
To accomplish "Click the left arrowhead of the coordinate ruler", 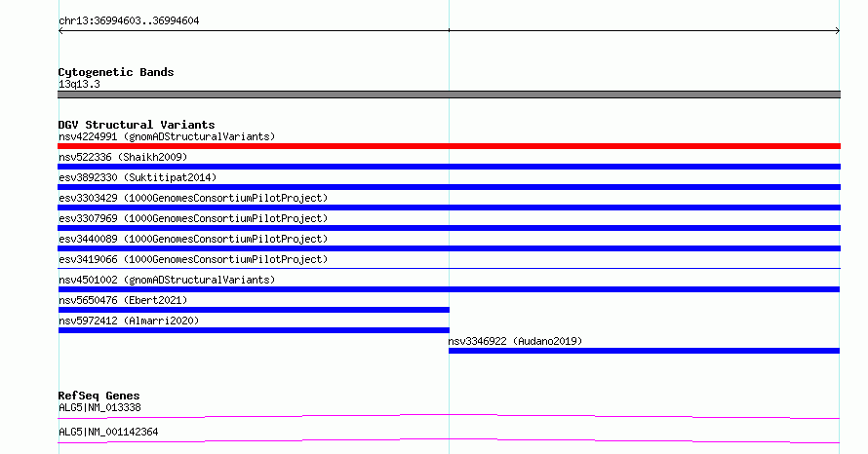I will [x=60, y=31].
